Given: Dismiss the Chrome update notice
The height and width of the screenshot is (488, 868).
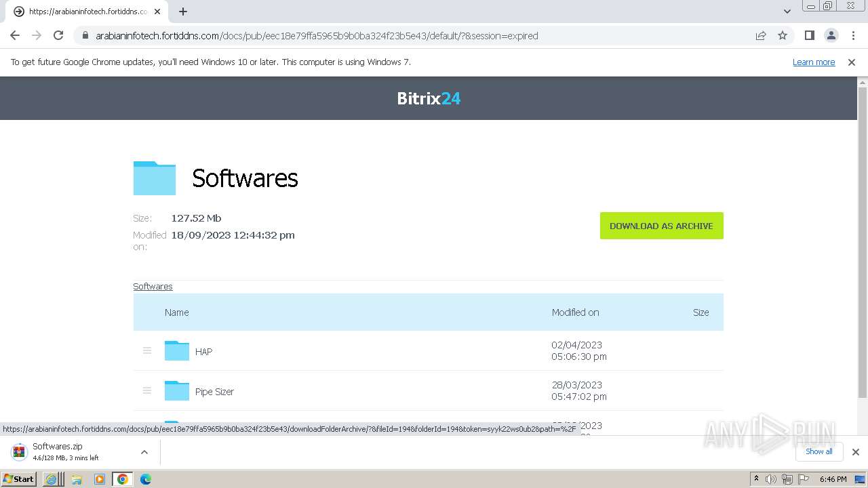Looking at the screenshot, I should (x=852, y=62).
